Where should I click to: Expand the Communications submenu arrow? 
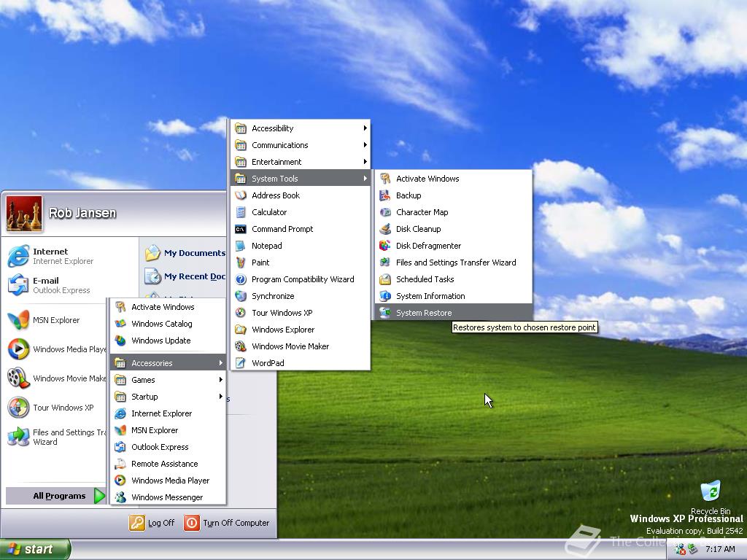(365, 145)
